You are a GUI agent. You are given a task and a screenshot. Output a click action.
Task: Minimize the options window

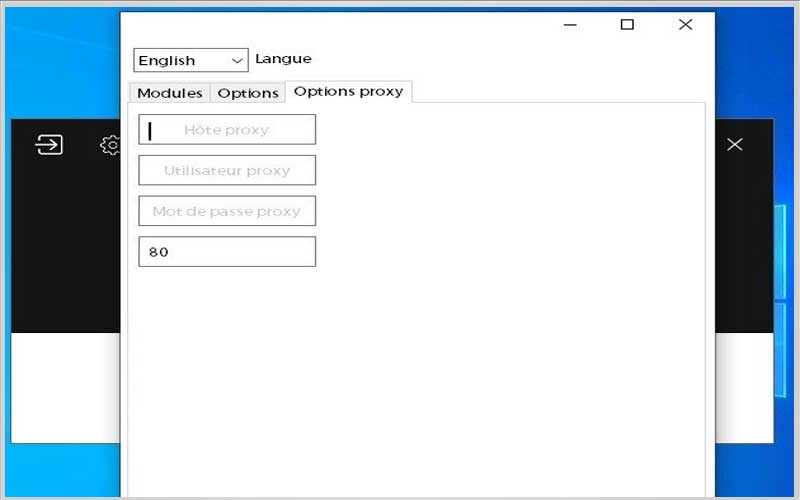coord(570,24)
